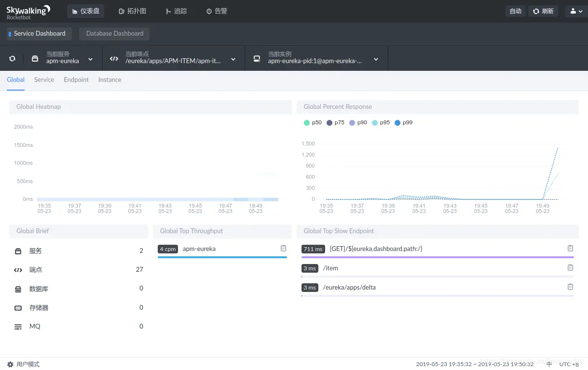Copy /eureka/apps/delta endpoint with clipboard icon
This screenshot has width=588, height=370.
570,287
